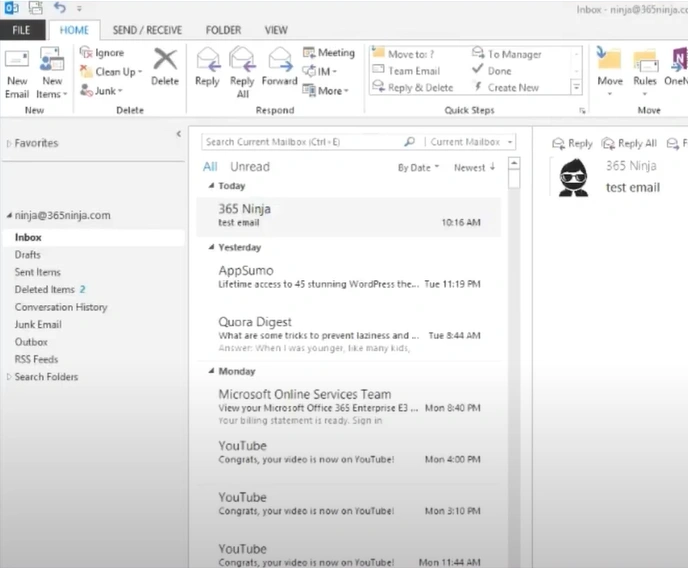Screen dimensions: 688x568
Task: Open the Conversation History folder
Action: [61, 307]
